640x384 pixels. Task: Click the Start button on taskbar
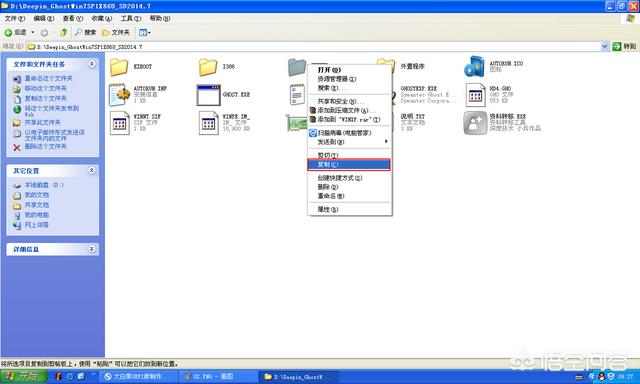[24, 376]
